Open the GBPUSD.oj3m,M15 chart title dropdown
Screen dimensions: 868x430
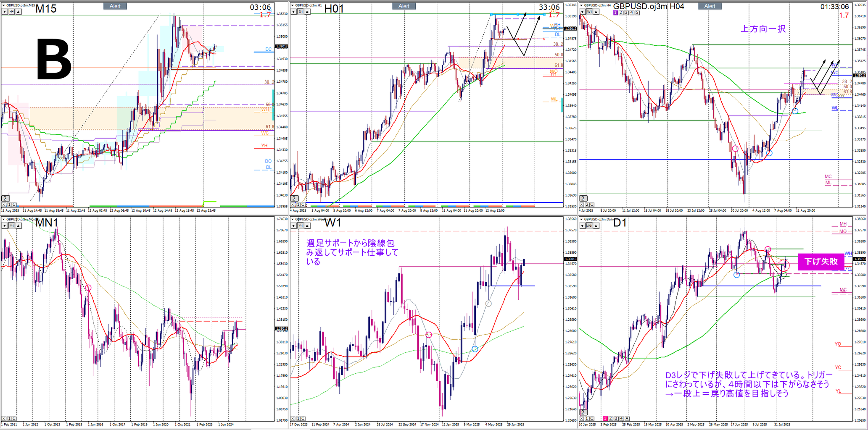[4, 5]
